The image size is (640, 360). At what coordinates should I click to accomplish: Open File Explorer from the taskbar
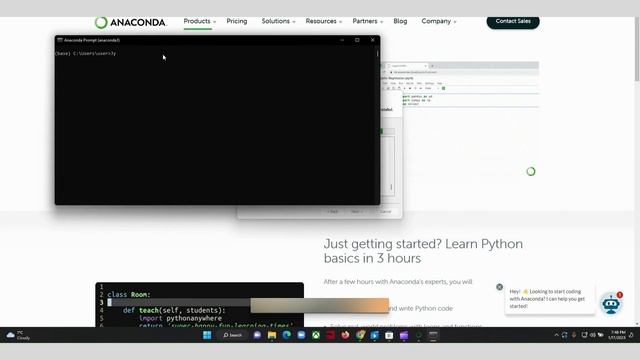click(272, 335)
